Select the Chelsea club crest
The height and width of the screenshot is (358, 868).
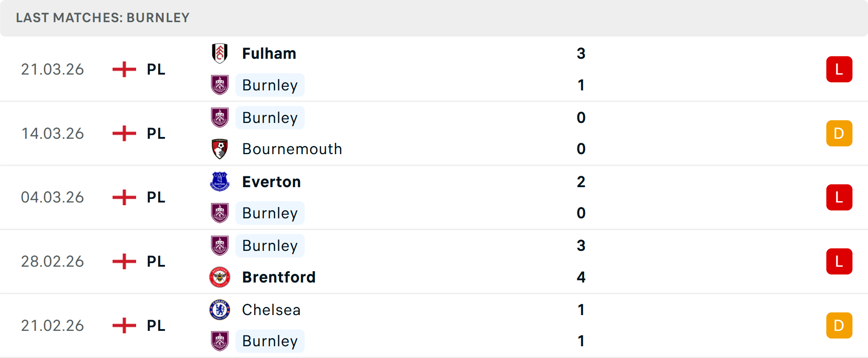coord(220,310)
